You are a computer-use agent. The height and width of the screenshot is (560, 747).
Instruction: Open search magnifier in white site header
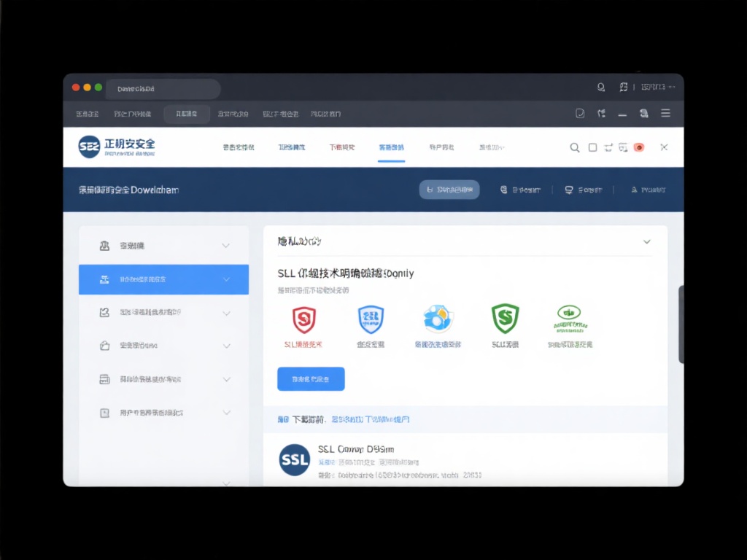(575, 147)
